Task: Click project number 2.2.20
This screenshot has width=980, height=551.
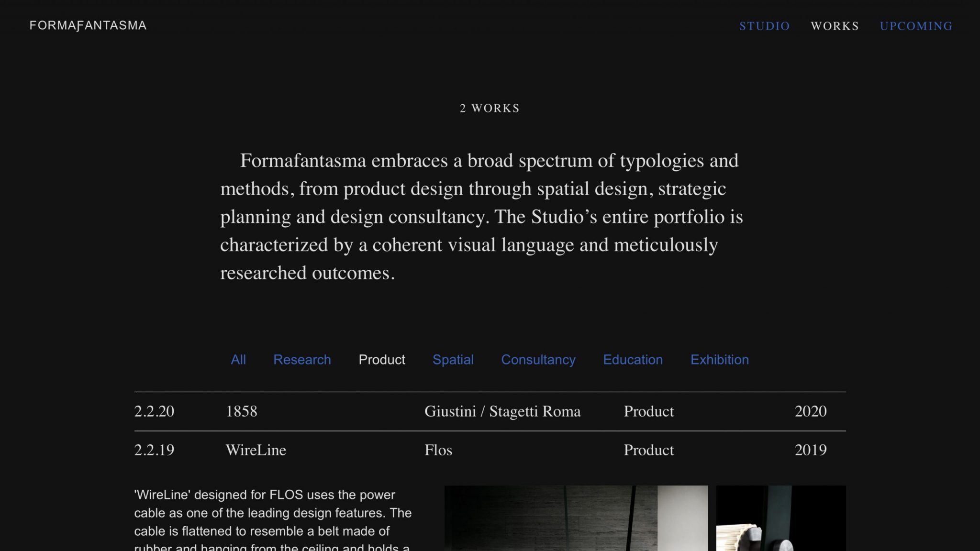Action: [154, 411]
